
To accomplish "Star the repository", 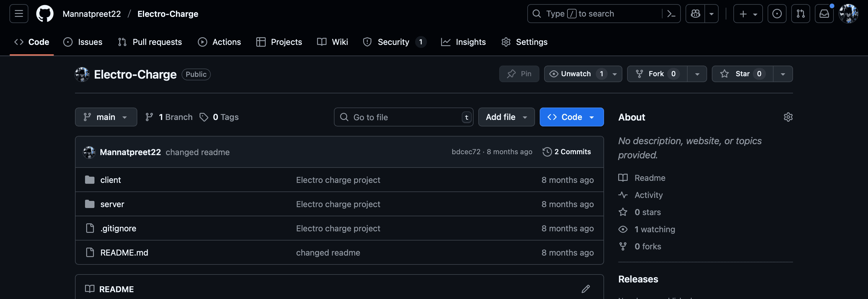I will (x=742, y=74).
